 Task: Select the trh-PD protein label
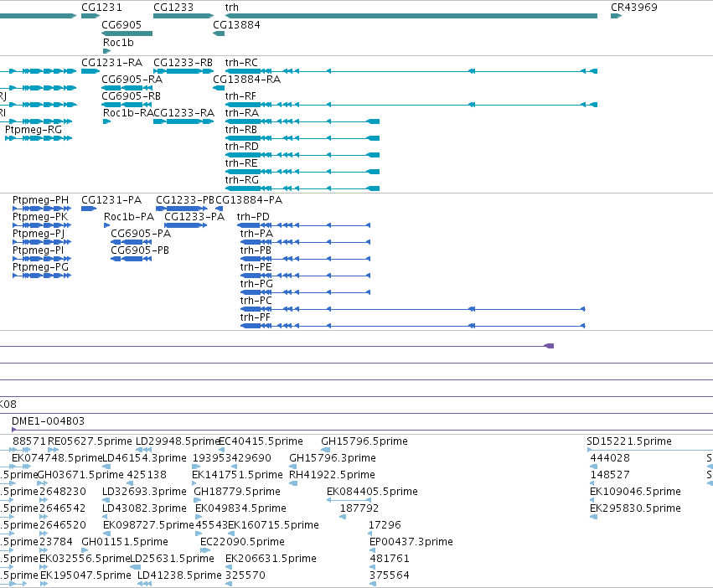point(253,217)
